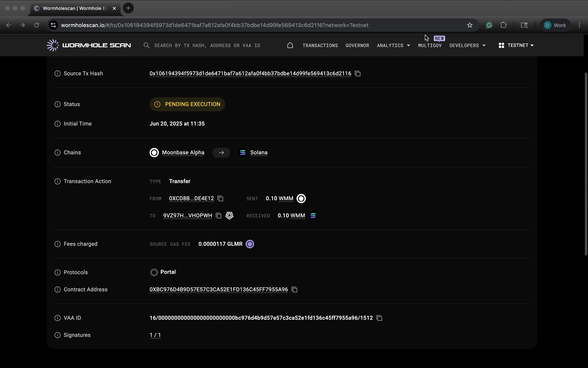Copy the VAA ID
Viewport: 588px width, 368px height.
click(x=379, y=318)
